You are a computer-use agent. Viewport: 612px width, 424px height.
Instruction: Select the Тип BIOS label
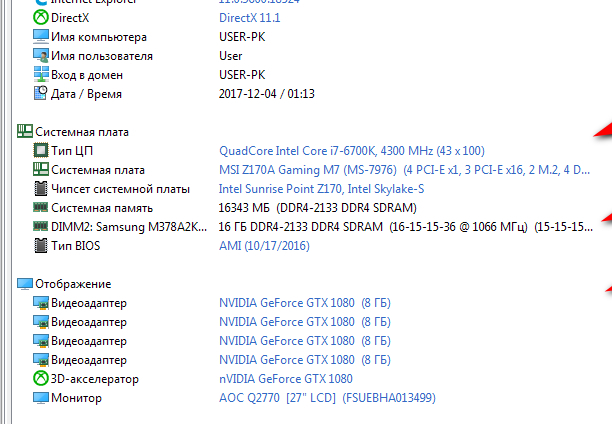[75, 246]
